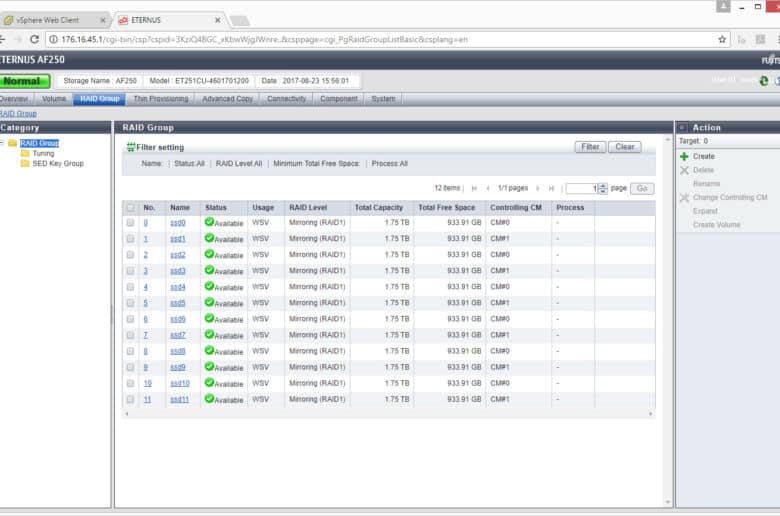Click the Go page button
Screen dimensions: 780x516
tap(642, 188)
